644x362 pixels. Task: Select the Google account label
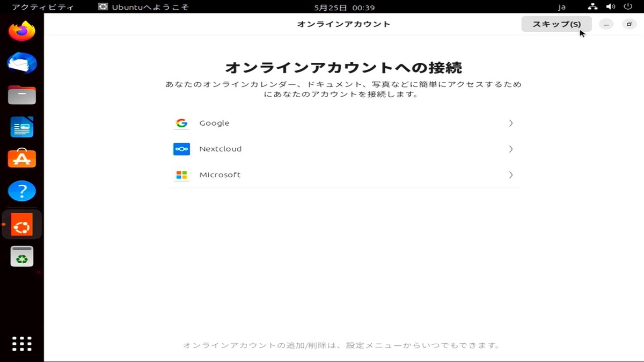[214, 123]
